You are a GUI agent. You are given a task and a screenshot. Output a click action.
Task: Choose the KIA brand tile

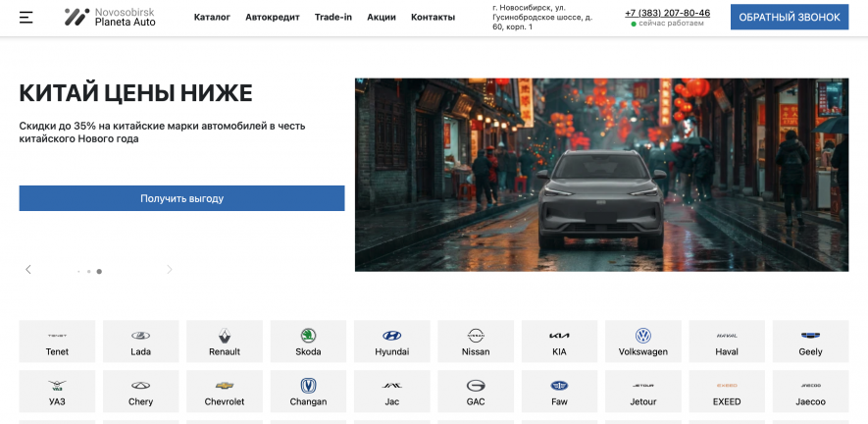(x=559, y=342)
